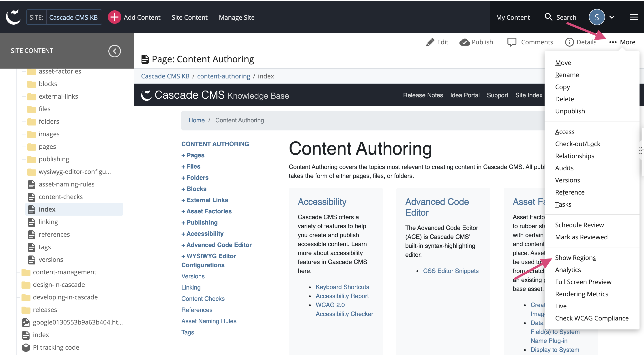The height and width of the screenshot is (355, 644).
Task: Open the Support header link
Action: coord(497,95)
